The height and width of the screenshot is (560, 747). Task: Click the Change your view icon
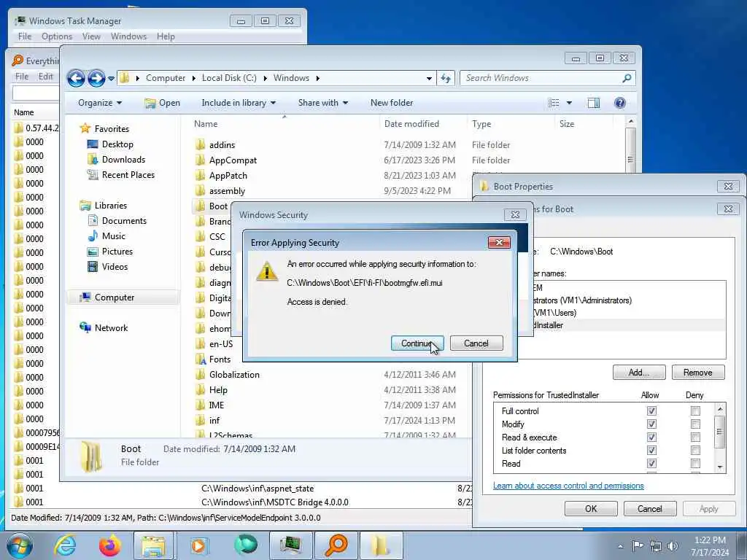coord(554,103)
